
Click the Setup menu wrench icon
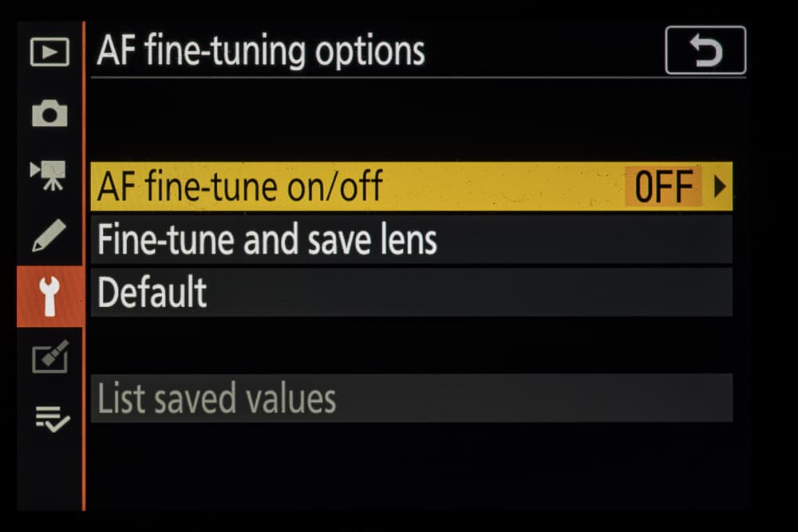(49, 297)
